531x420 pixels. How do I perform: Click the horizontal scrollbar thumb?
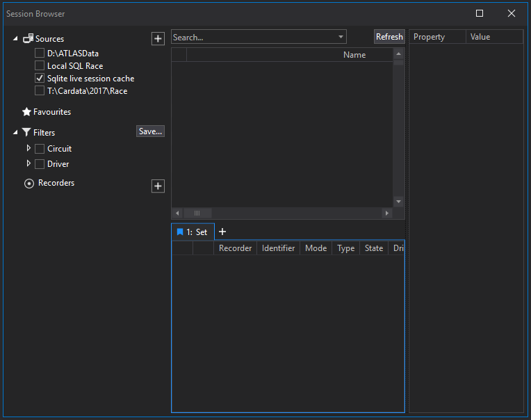197,213
